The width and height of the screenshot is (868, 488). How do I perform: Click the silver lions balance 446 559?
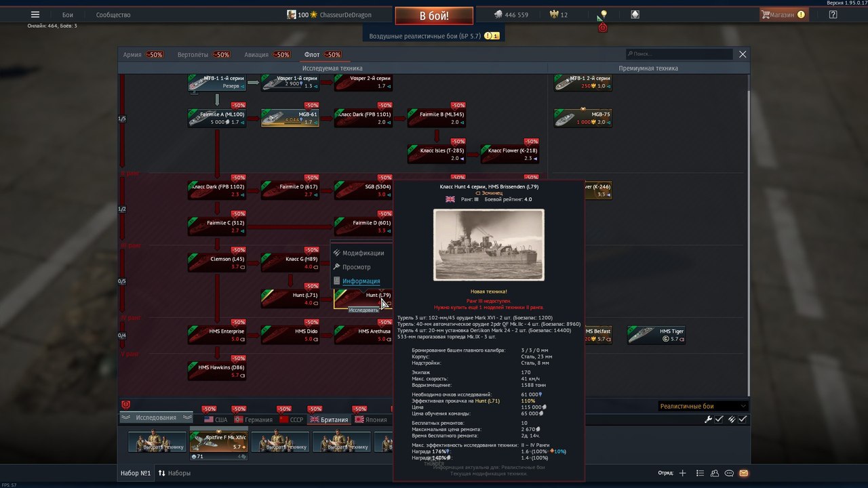pos(511,14)
